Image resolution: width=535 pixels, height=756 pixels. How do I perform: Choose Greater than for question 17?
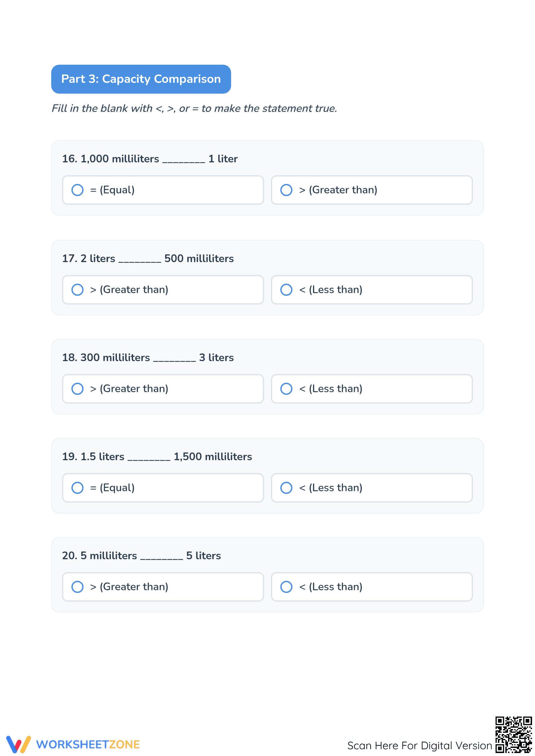coord(77,290)
